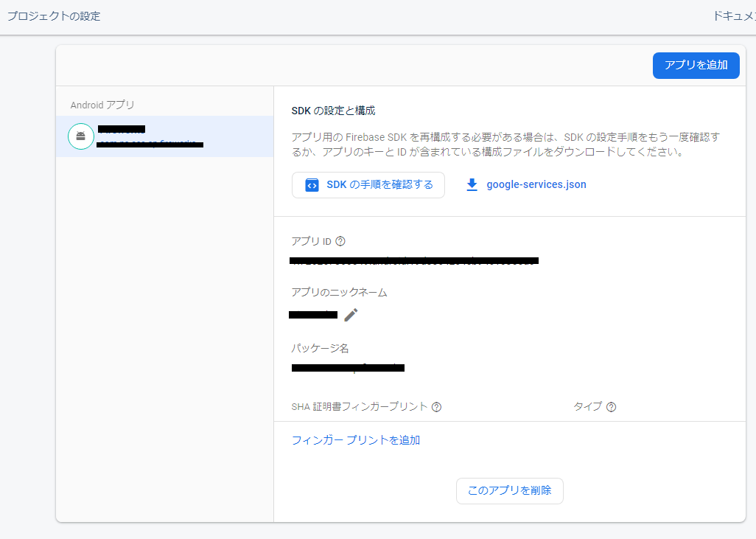This screenshot has height=539, width=756.
Task: Click the タイプ column header
Action: (587, 407)
